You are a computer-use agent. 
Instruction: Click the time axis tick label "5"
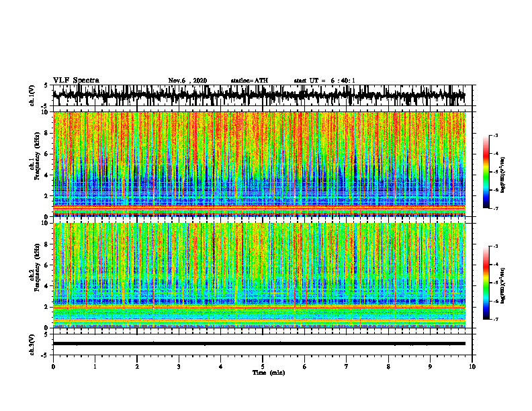pyautogui.click(x=263, y=367)
